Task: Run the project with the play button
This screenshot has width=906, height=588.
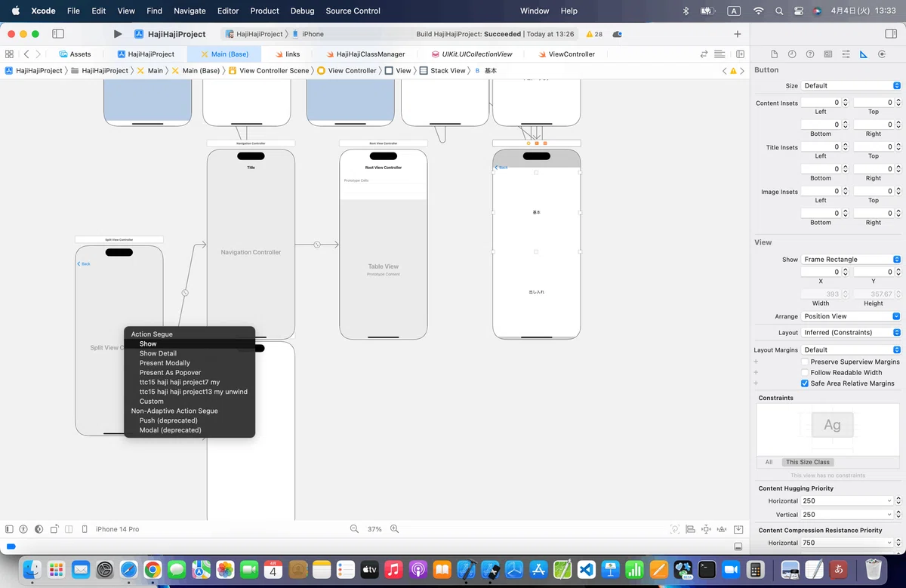Action: click(117, 34)
